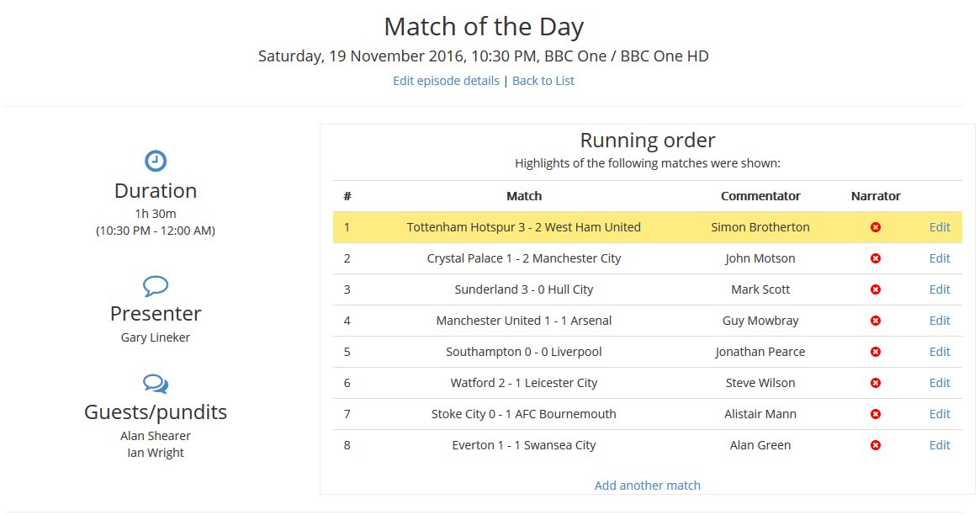The image size is (980, 515).
Task: Click red narrator icon for Tottenham match
Action: [876, 227]
